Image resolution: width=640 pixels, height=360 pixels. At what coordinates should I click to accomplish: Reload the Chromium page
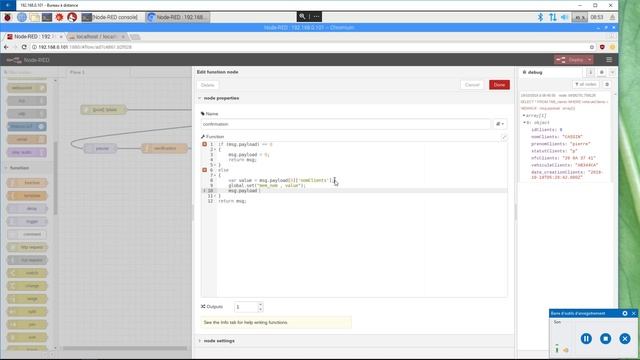pos(24,47)
